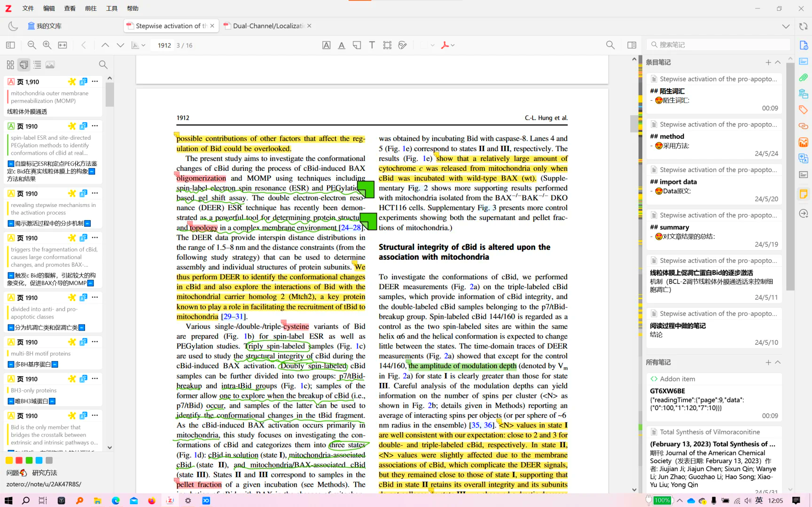This screenshot has width=812, height=507.
Task: Collapse the 所有笔记 section
Action: point(778,362)
